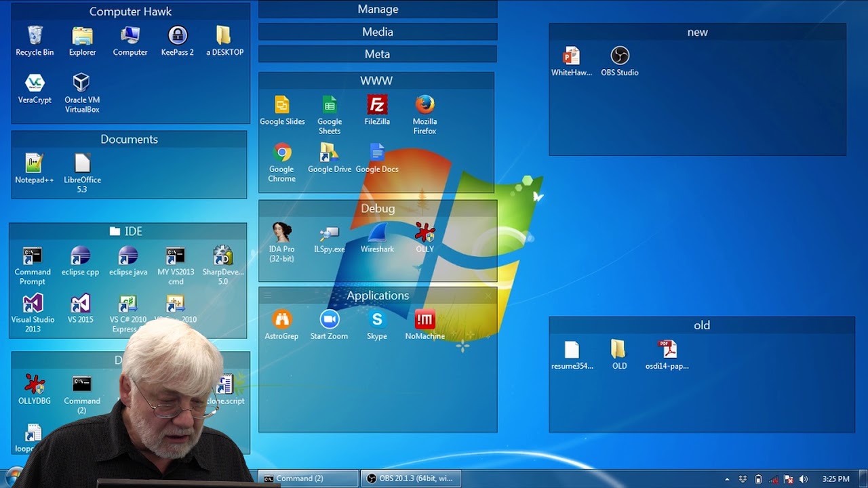Launch SharpDevelop 5.0
The width and height of the screenshot is (868, 488).
pos(223,265)
